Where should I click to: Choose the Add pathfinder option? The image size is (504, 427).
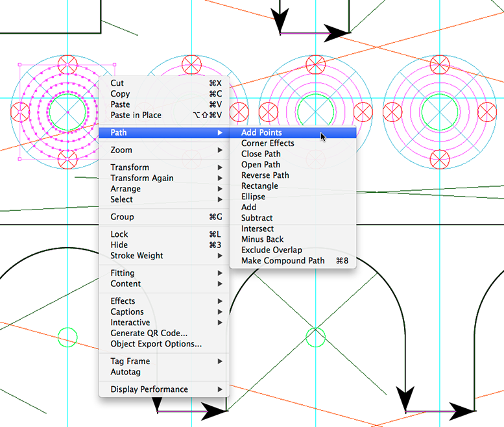[293, 207]
